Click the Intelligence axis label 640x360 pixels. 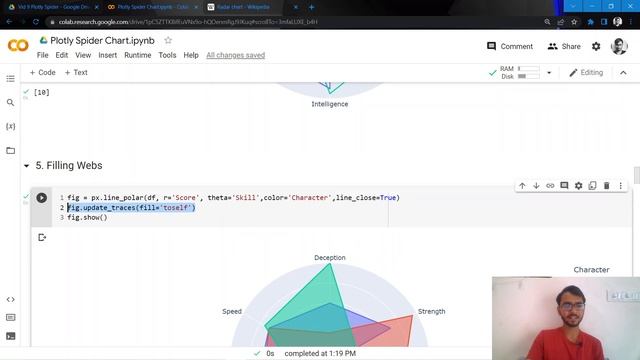330,104
